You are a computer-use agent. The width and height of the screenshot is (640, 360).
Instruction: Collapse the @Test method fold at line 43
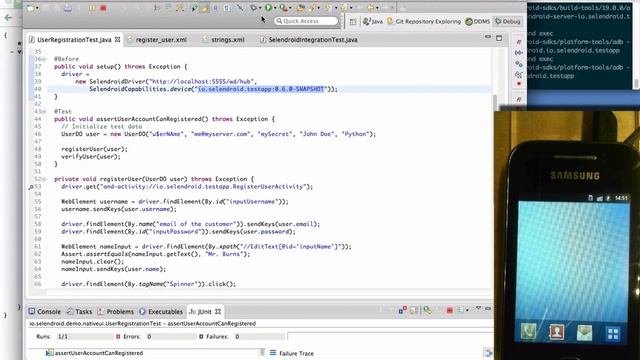[x=44, y=111]
